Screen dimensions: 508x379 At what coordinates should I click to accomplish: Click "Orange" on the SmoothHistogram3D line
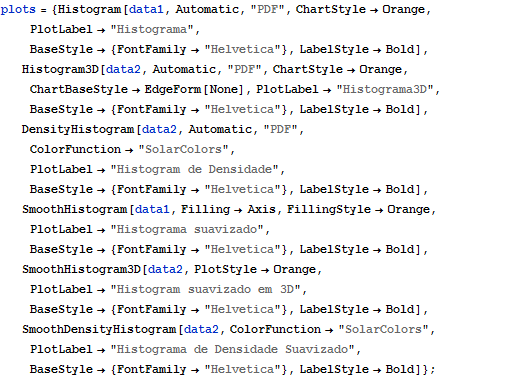[x=294, y=269]
